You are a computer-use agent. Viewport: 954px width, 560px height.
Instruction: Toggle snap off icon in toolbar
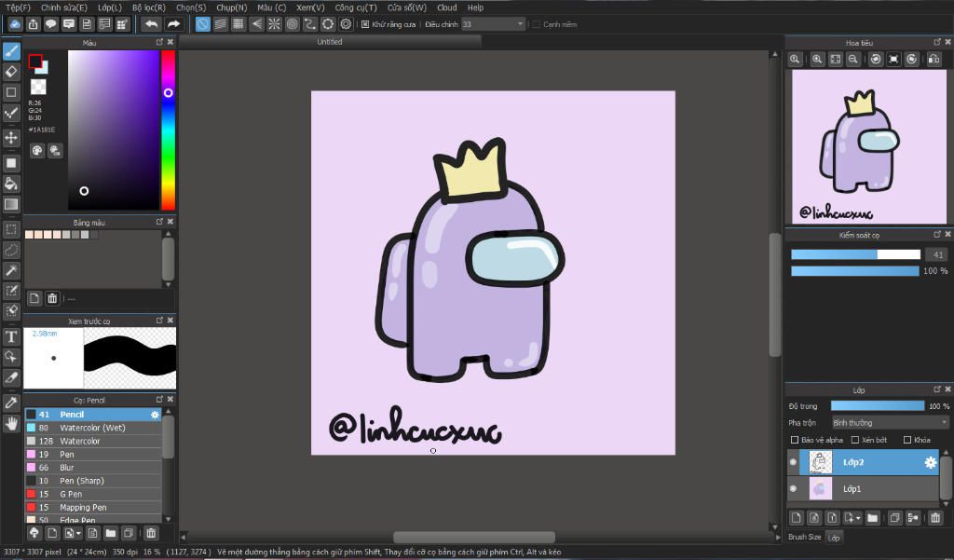pyautogui.click(x=202, y=24)
